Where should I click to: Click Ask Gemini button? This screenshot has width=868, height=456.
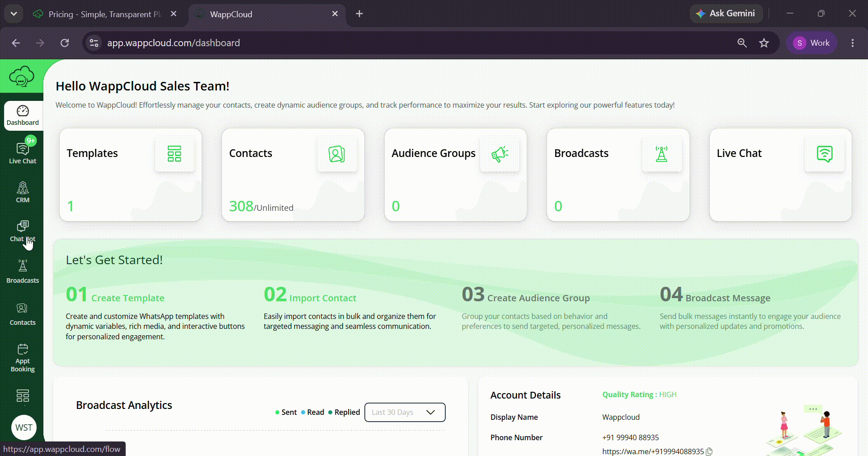click(x=726, y=14)
